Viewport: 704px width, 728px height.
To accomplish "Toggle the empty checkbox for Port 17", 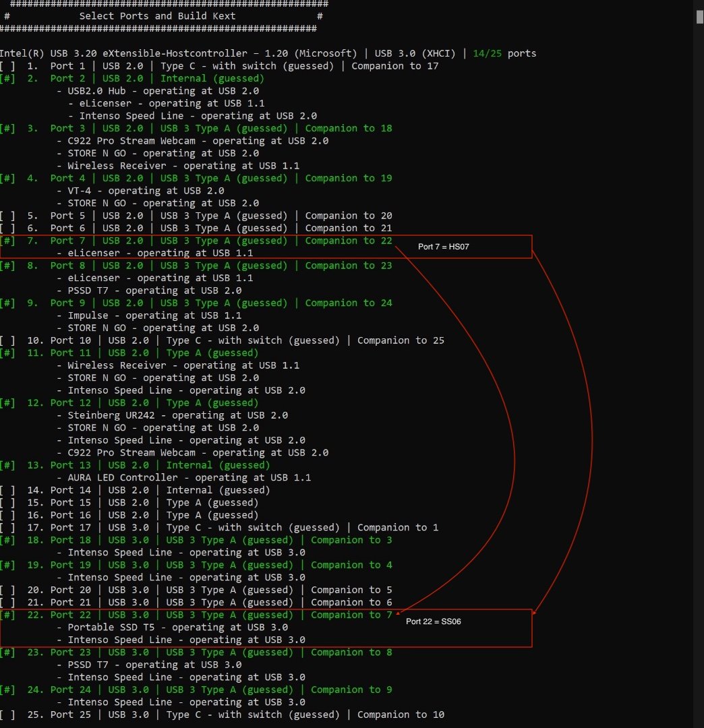I will pos(7,527).
